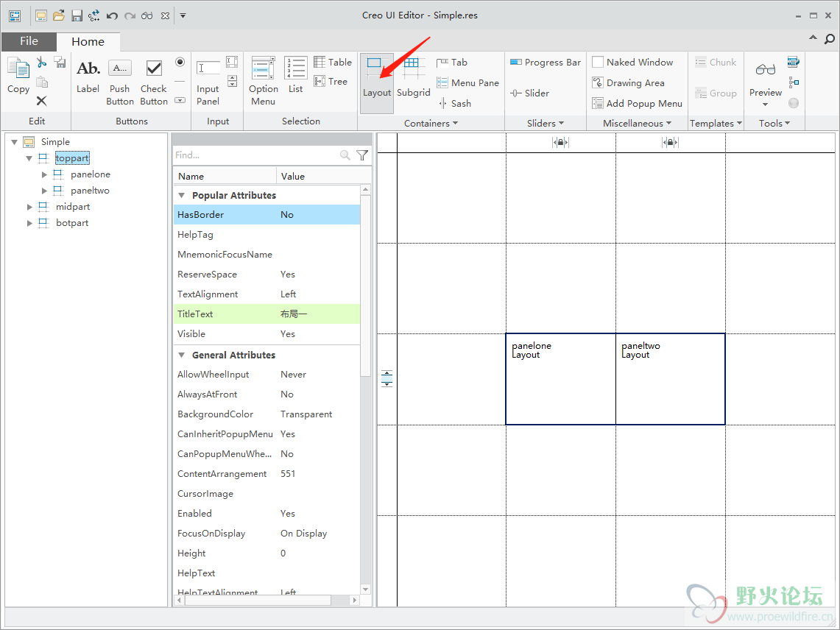This screenshot has width=840, height=630.
Task: Insert an Option Menu component
Action: pos(263,82)
